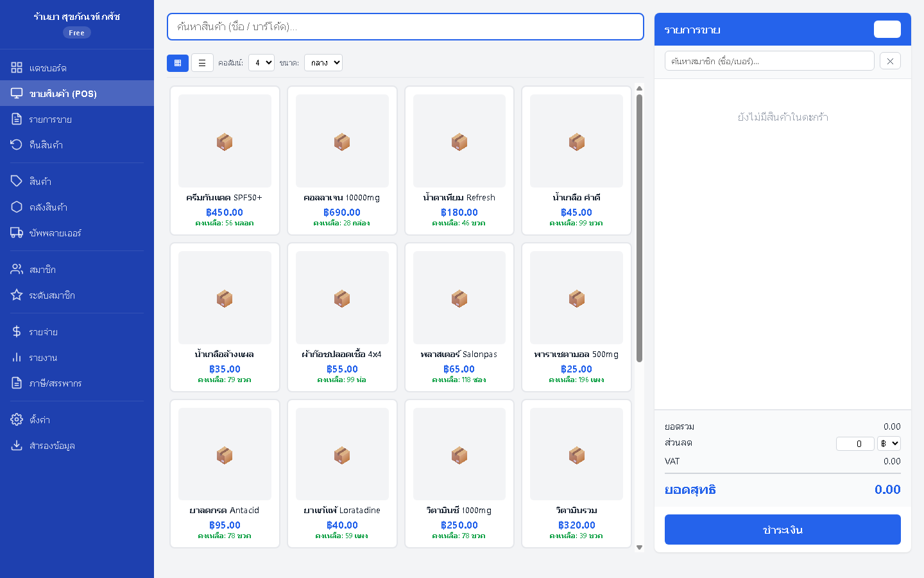
Task: Clear the selected member with X button
Action: [890, 61]
